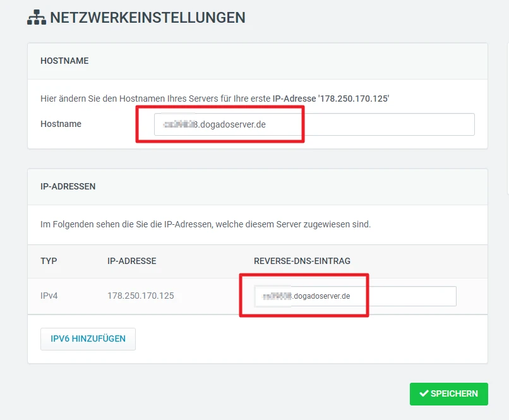Select the IP-ADRESSEN panel header

pos(68,187)
